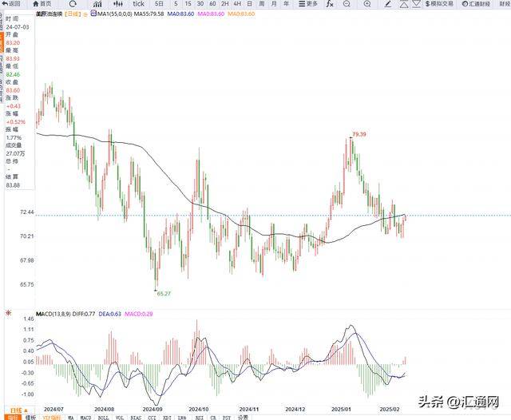
Task: Open MACD indicator settings gear
Action: pos(9,313)
